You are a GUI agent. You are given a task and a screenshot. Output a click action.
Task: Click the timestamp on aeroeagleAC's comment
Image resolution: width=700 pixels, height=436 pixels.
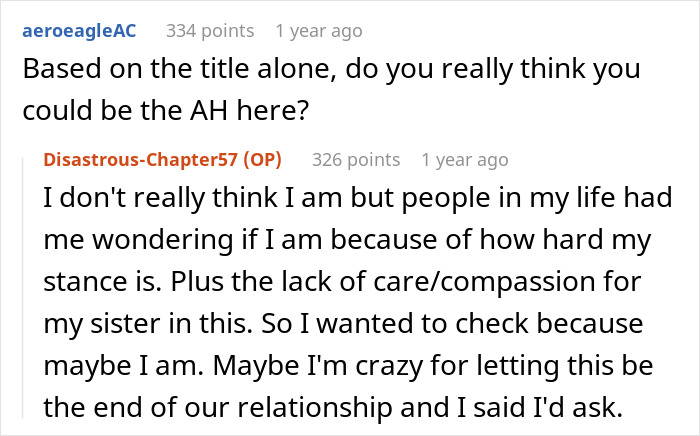point(318,32)
